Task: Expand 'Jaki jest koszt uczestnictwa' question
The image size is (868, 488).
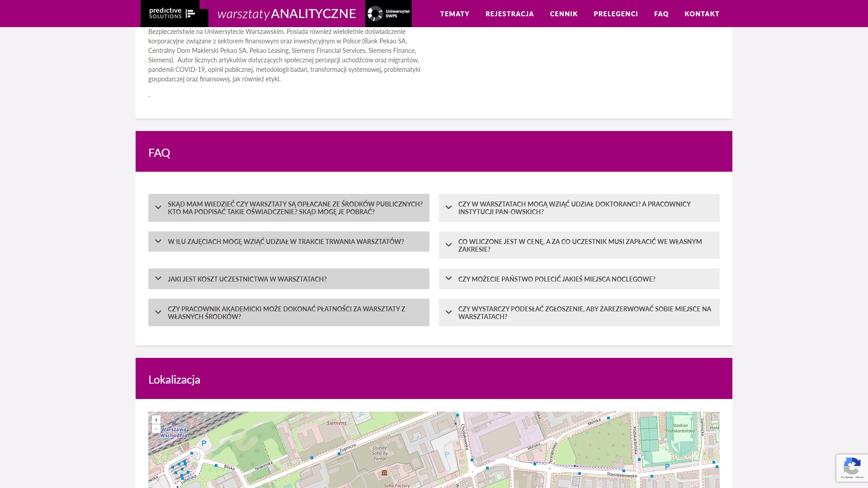Action: [289, 279]
